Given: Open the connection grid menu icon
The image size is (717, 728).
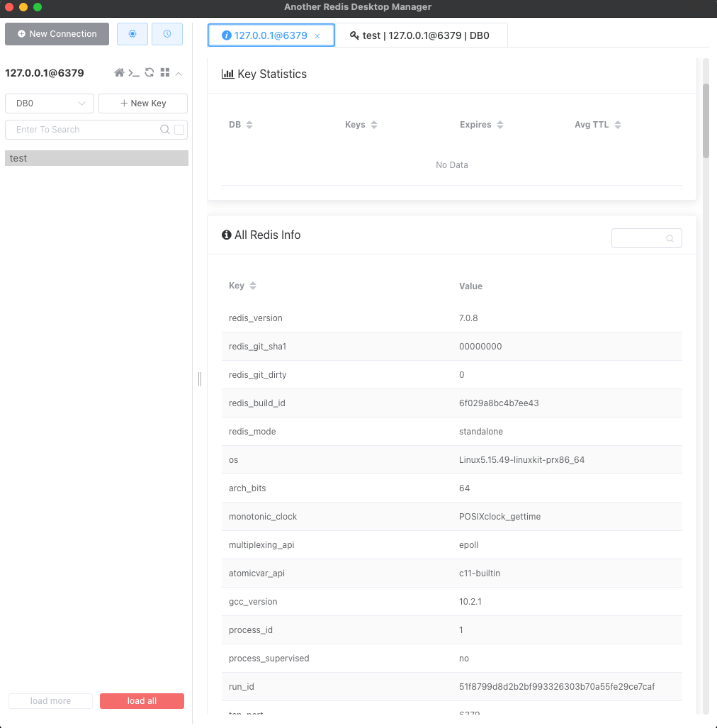Looking at the screenshot, I should tap(165, 72).
